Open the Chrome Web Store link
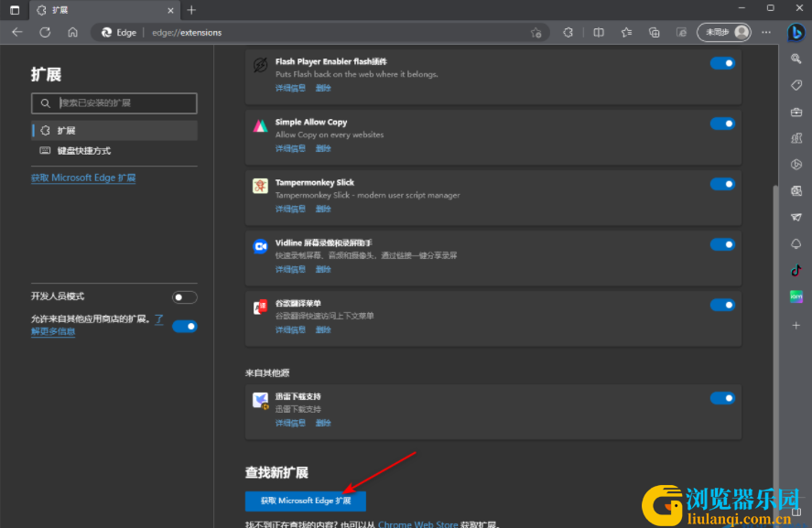 (x=418, y=523)
